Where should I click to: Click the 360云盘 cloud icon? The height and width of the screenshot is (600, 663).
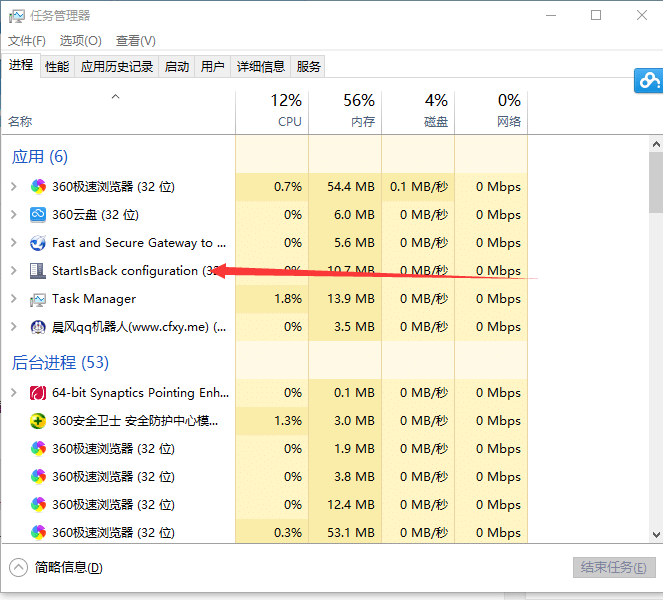[38, 215]
